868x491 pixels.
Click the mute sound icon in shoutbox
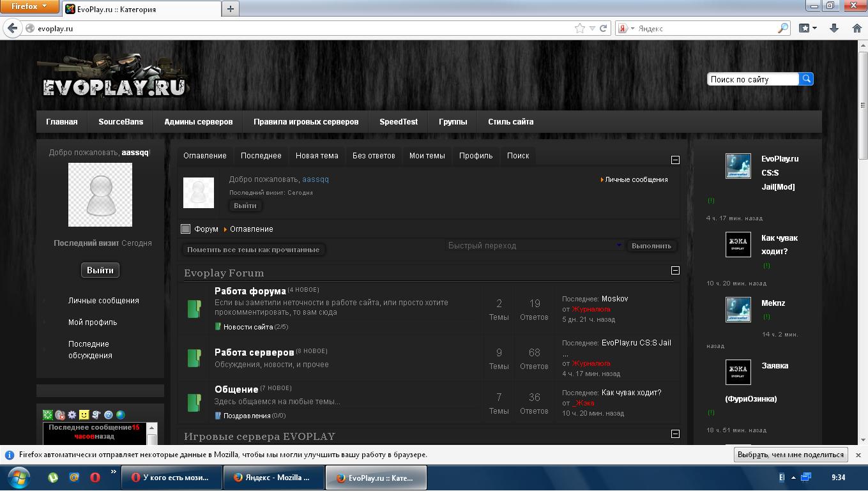click(60, 415)
